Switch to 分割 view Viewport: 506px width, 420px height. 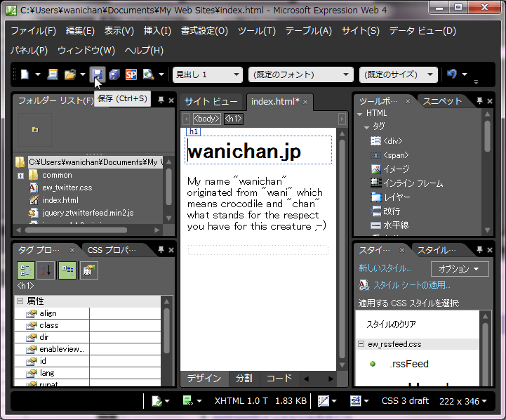click(x=244, y=379)
